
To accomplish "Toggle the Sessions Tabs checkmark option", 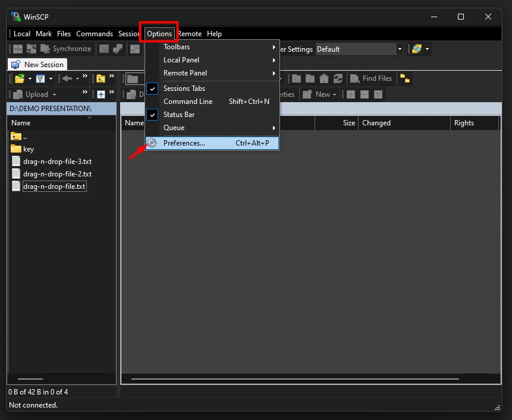I will point(212,89).
